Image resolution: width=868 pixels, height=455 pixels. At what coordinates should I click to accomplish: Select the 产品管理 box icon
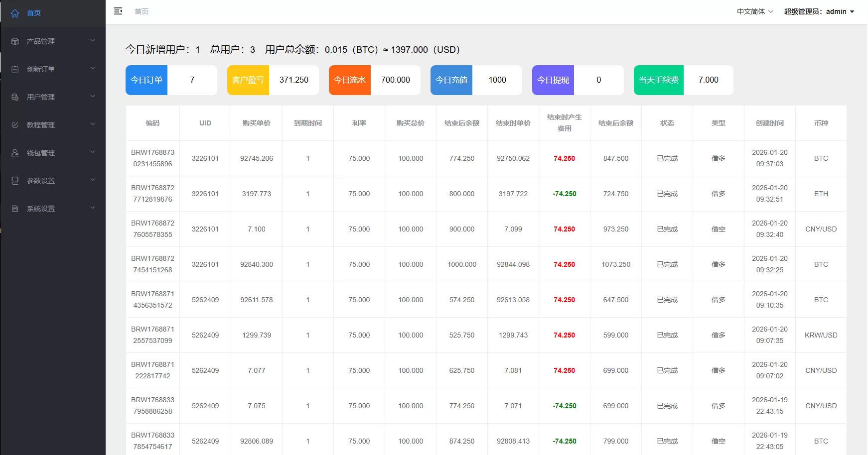click(14, 41)
